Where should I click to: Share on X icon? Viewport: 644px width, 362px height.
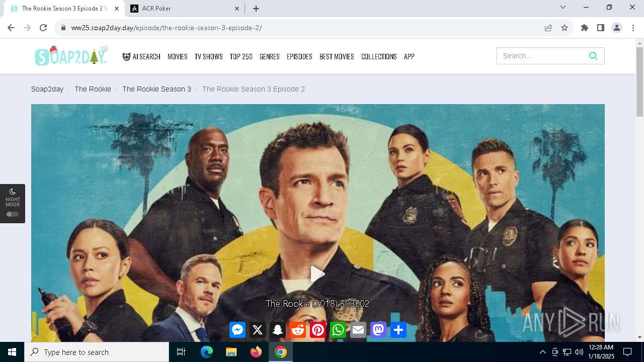[x=258, y=330]
